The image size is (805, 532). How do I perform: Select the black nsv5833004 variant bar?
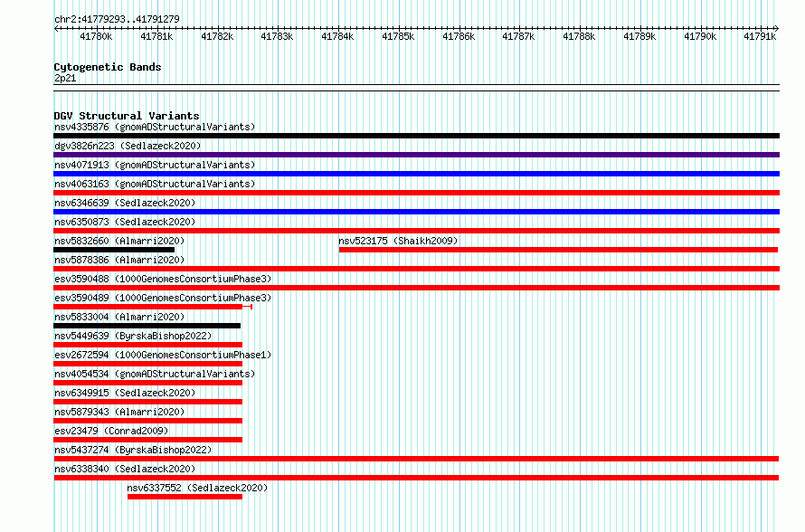pos(147,326)
